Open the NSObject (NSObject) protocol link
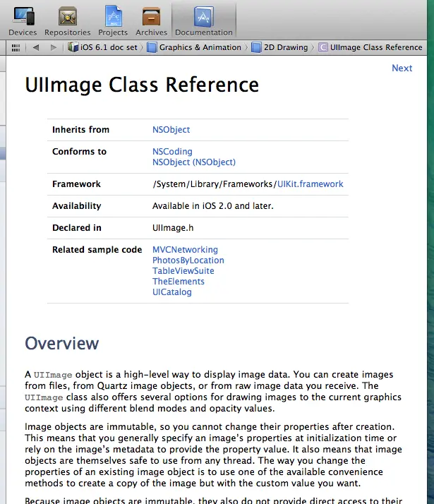This screenshot has height=504, width=434. point(193,162)
